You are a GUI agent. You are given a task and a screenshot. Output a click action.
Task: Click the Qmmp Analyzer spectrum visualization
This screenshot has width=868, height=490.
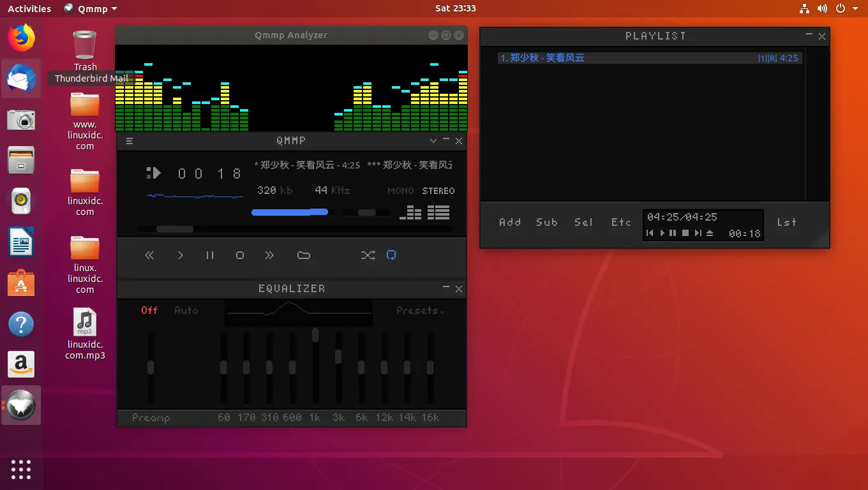[291, 88]
